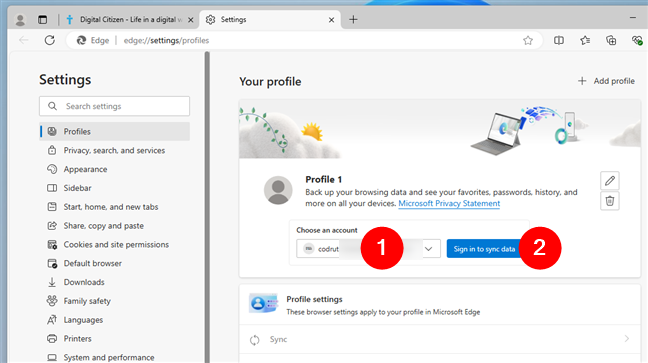Screen dimensions: 648x363
Task: Minimize the Edge window
Action: [633, 17]
